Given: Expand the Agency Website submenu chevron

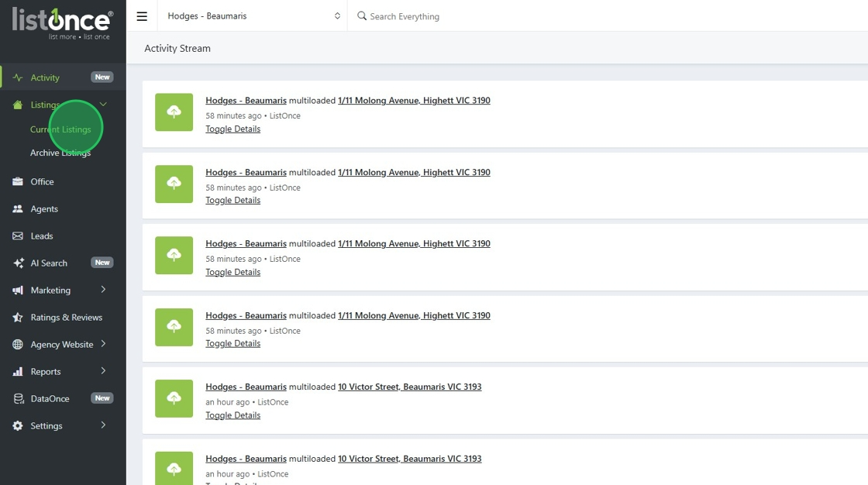Looking at the screenshot, I should point(103,344).
